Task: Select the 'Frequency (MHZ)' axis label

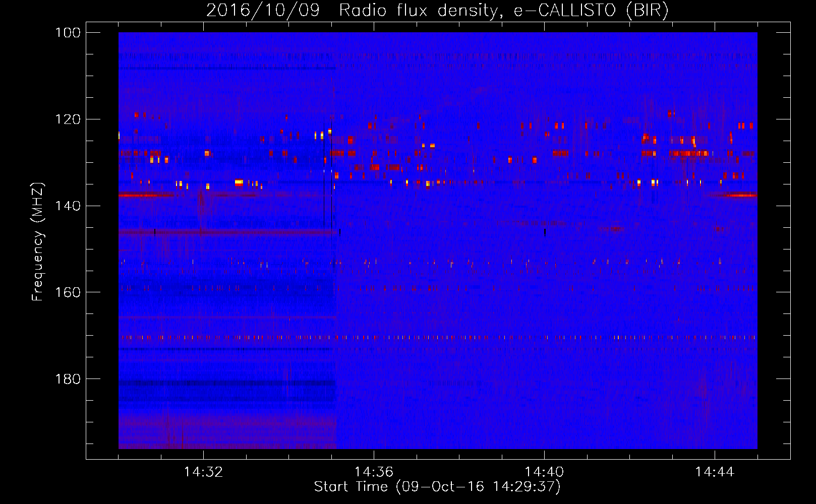Action: coord(38,241)
